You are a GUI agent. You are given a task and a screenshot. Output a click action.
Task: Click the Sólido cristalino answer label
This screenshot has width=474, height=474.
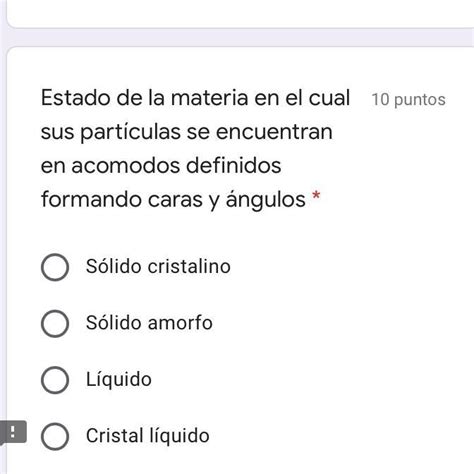158,266
